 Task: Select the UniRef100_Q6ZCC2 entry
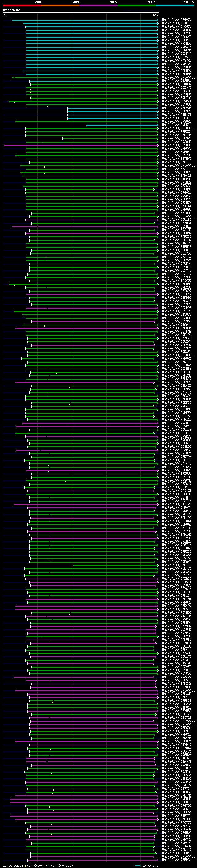coord(177,186)
